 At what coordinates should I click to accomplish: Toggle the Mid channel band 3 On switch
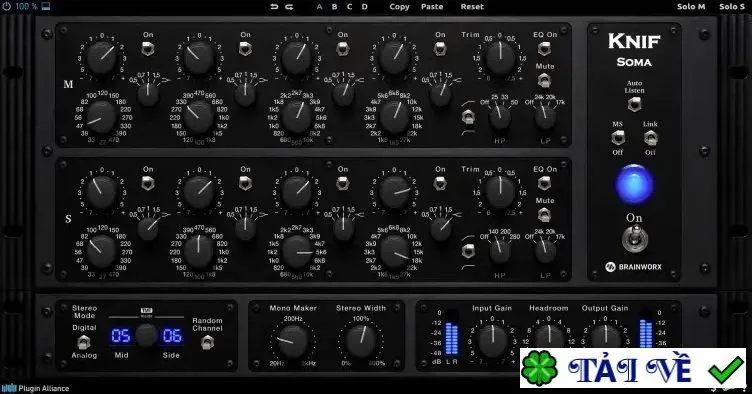click(342, 48)
